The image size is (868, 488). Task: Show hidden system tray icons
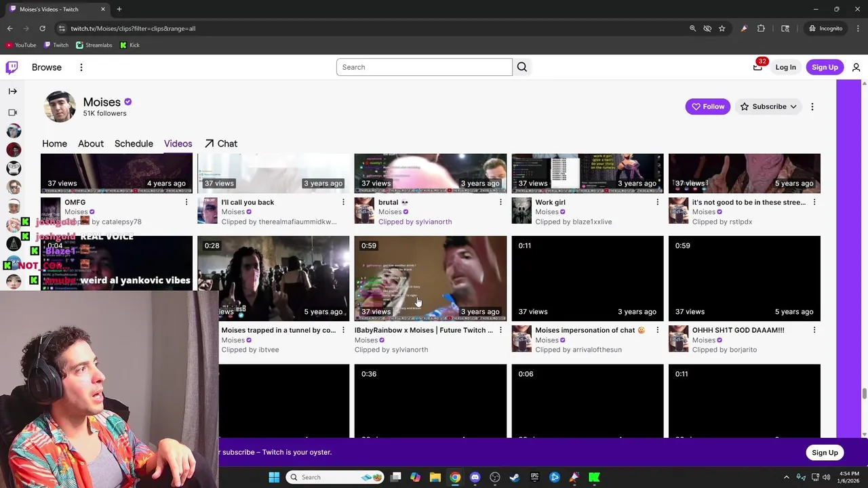pyautogui.click(x=787, y=477)
